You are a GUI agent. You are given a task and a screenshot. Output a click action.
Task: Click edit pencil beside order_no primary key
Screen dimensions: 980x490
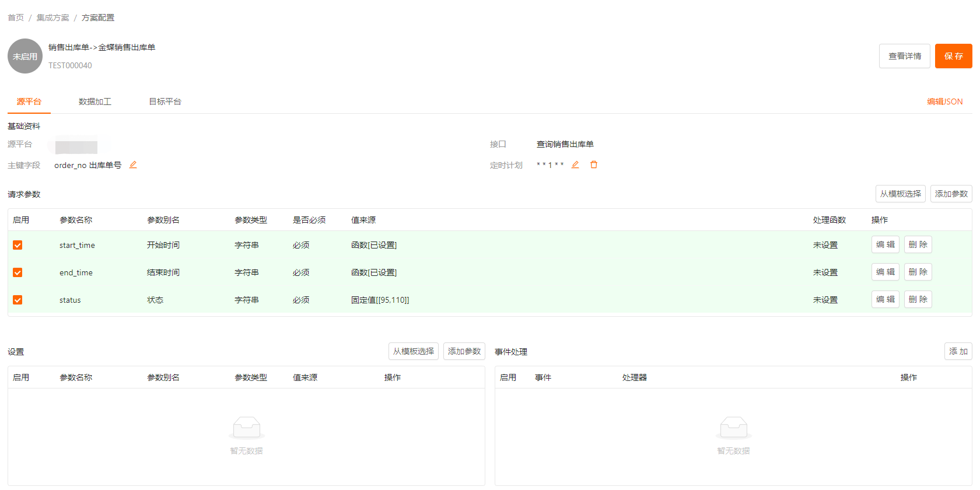(x=133, y=165)
